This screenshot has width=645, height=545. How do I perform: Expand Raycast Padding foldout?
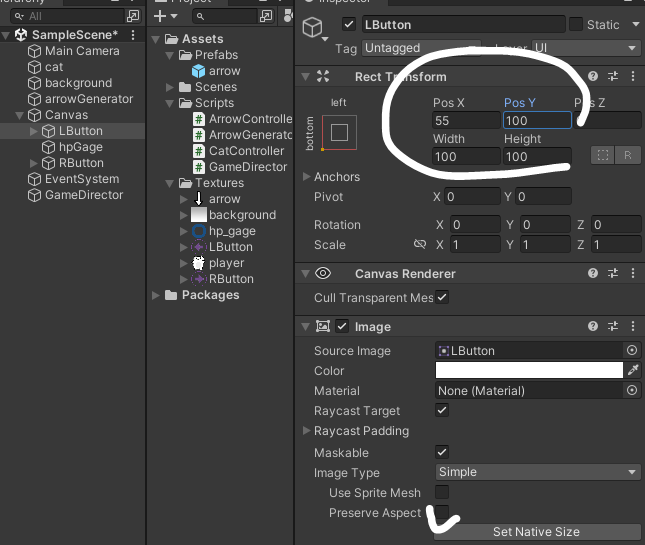[306, 431]
